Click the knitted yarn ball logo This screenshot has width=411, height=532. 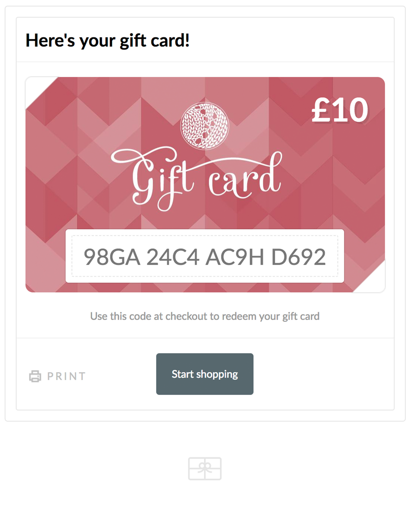pos(205,126)
